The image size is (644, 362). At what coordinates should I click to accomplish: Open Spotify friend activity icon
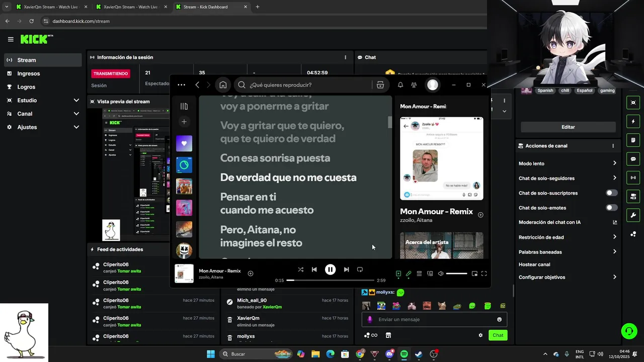pos(414,85)
